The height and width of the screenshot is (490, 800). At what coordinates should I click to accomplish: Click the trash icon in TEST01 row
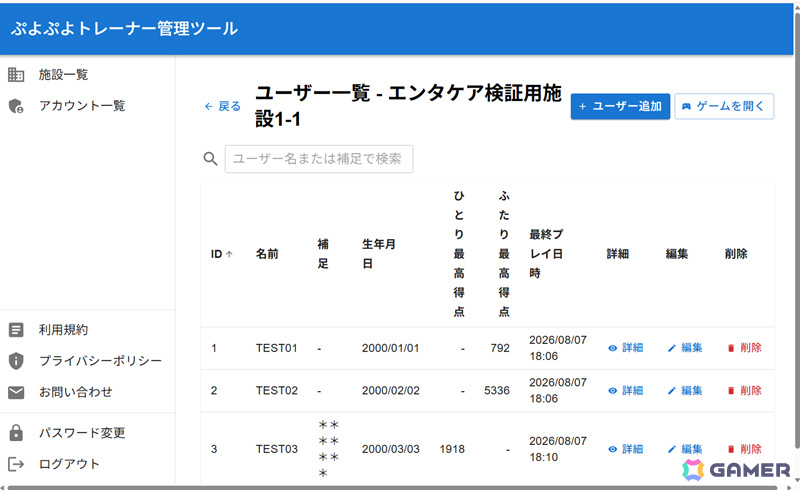731,348
